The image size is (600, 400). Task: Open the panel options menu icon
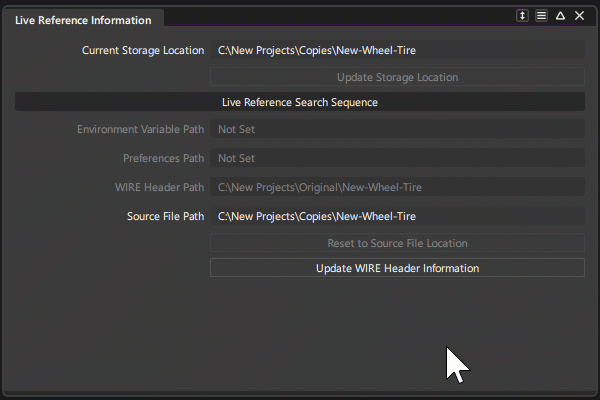pyautogui.click(x=541, y=16)
